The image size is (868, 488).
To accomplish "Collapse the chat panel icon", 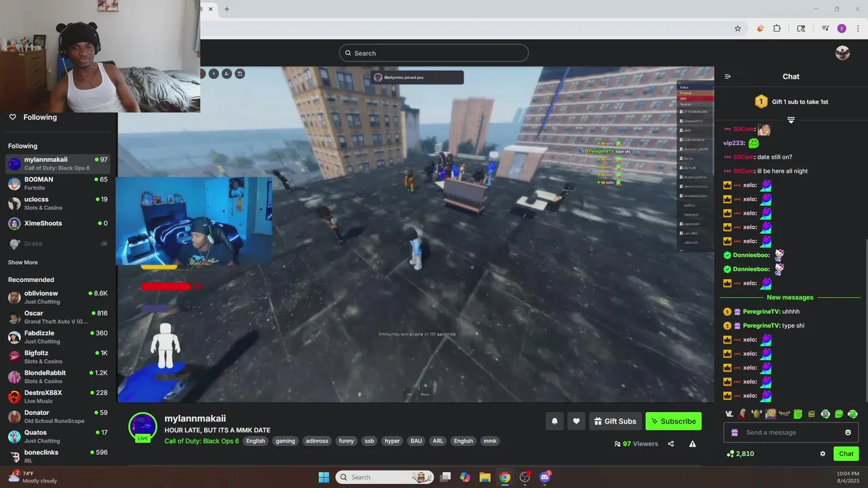I will (x=728, y=77).
